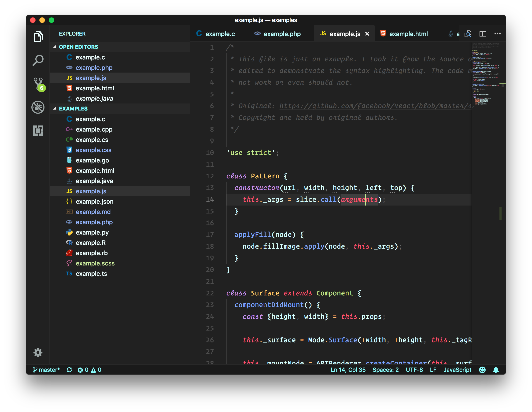Click Ln 14, Col 35 in status bar
The image size is (532, 412).
[348, 370]
